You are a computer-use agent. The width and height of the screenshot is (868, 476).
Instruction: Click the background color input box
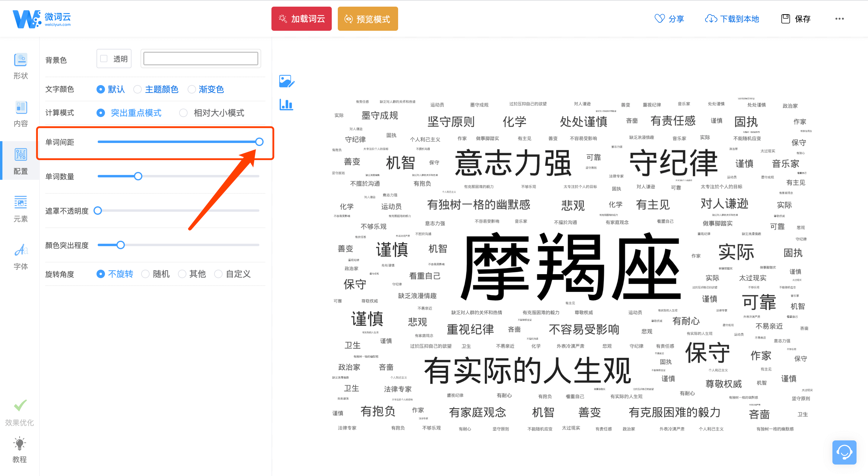[201, 59]
